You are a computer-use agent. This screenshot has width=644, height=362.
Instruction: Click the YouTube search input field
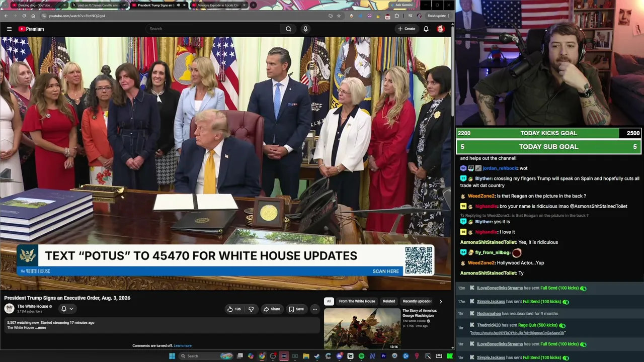[213, 29]
